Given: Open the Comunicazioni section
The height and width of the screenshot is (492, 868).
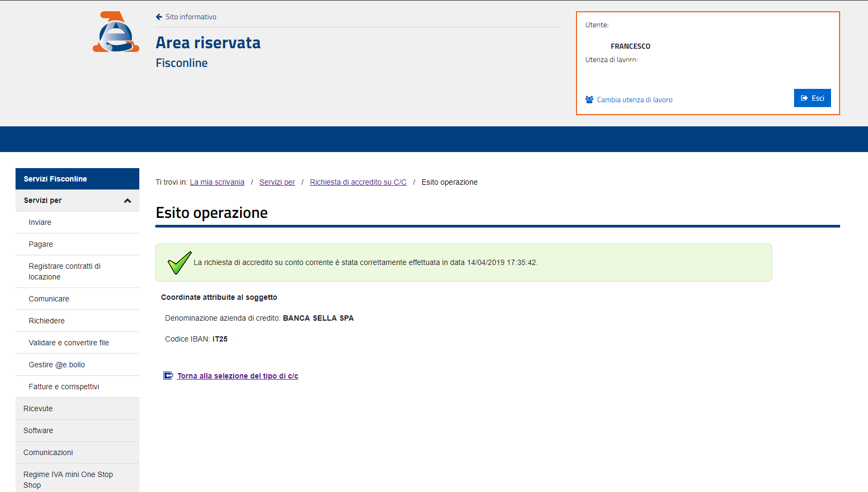Looking at the screenshot, I should (x=77, y=452).
